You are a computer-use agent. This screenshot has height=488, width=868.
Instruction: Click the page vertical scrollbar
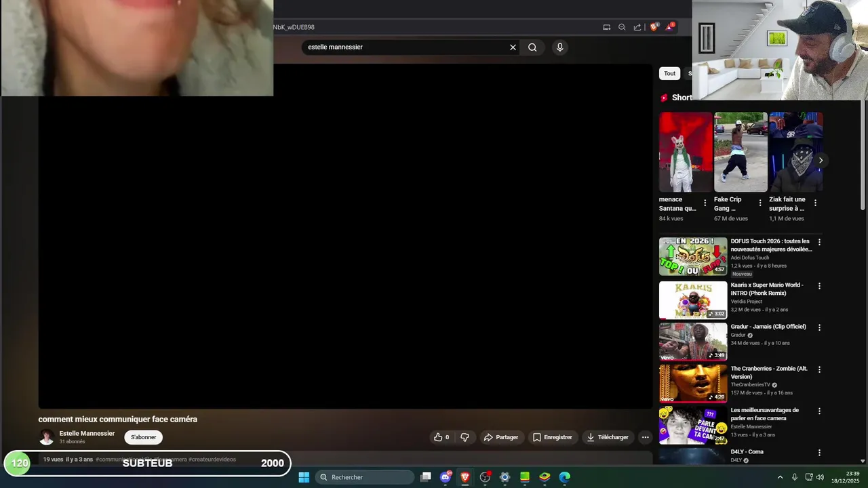pyautogui.click(x=863, y=156)
